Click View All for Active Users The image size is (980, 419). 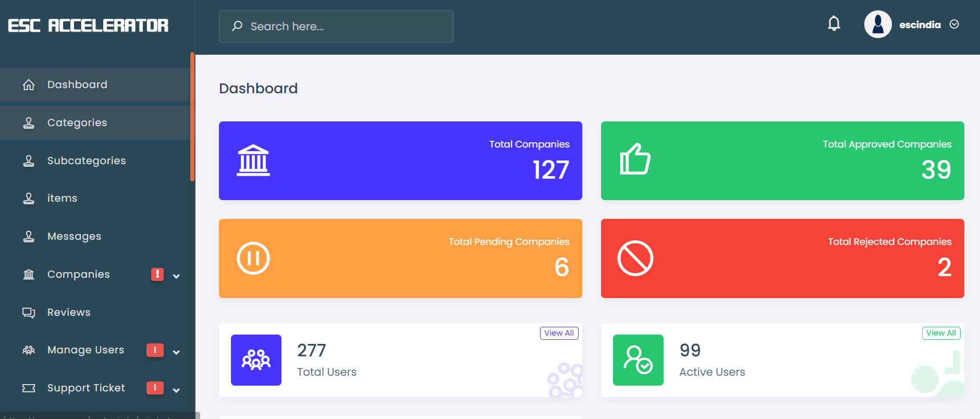pos(941,333)
